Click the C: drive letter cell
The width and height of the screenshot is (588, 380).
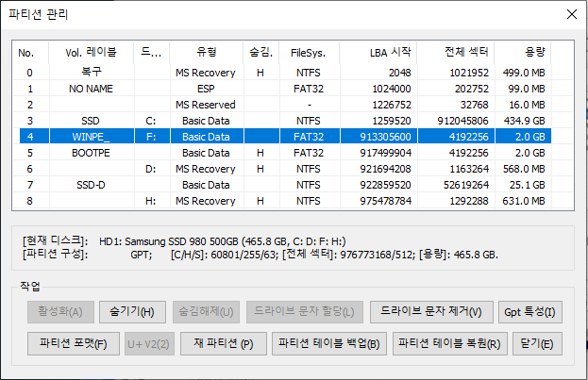151,121
